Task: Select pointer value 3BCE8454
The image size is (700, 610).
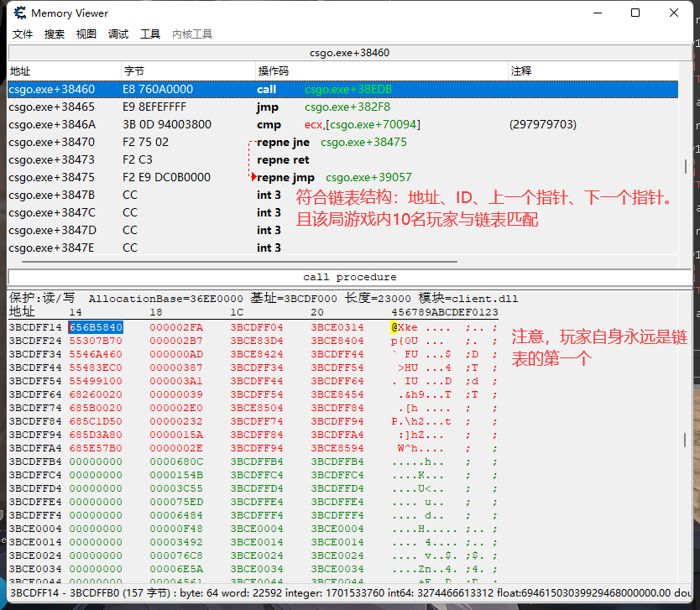Action: (337, 394)
